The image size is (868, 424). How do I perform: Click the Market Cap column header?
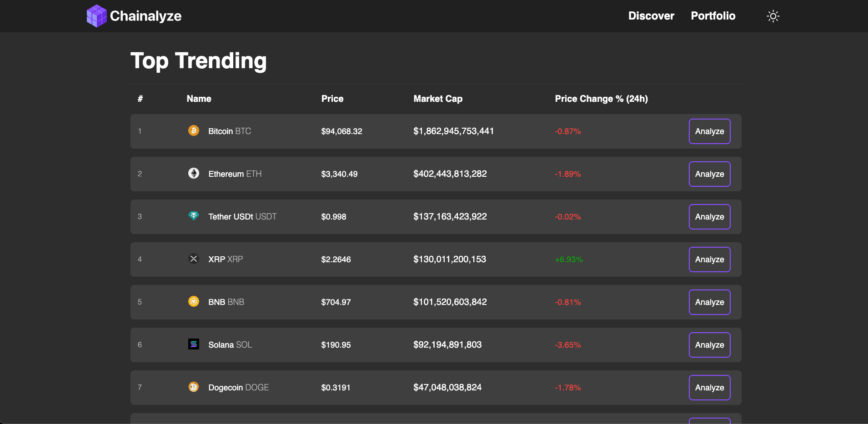pos(438,99)
